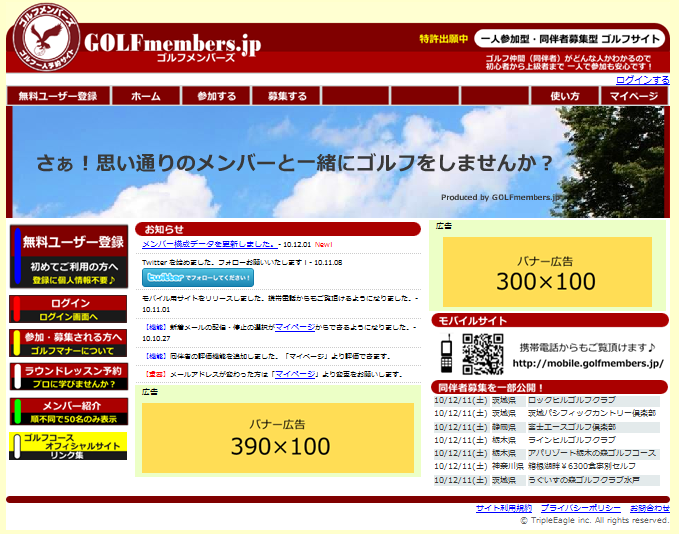
Task: Click the GOLFmembers.jp title logo text
Action: [x=173, y=45]
